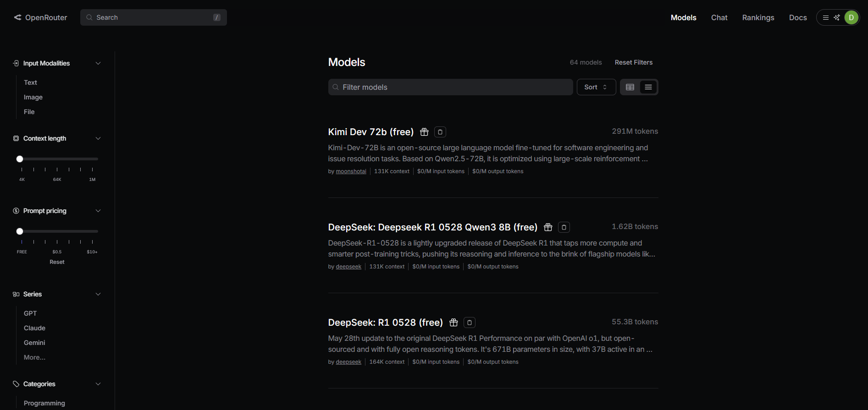868x410 pixels.
Task: Click Reset Filters button
Action: 634,62
